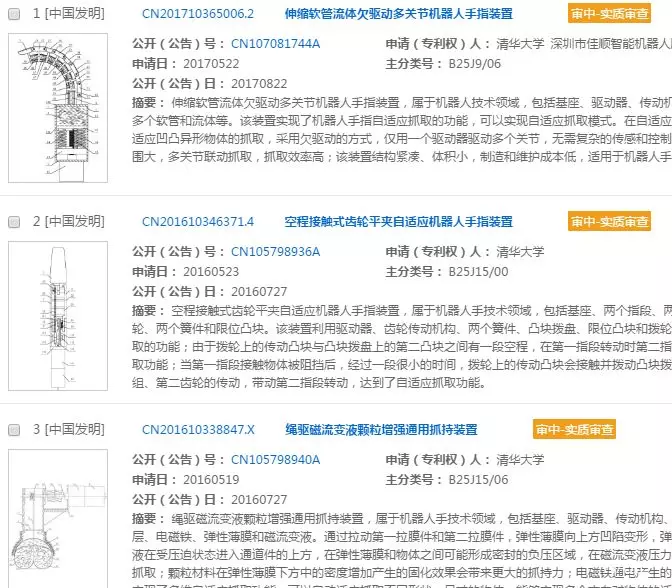Click application date 20160519

[211, 480]
